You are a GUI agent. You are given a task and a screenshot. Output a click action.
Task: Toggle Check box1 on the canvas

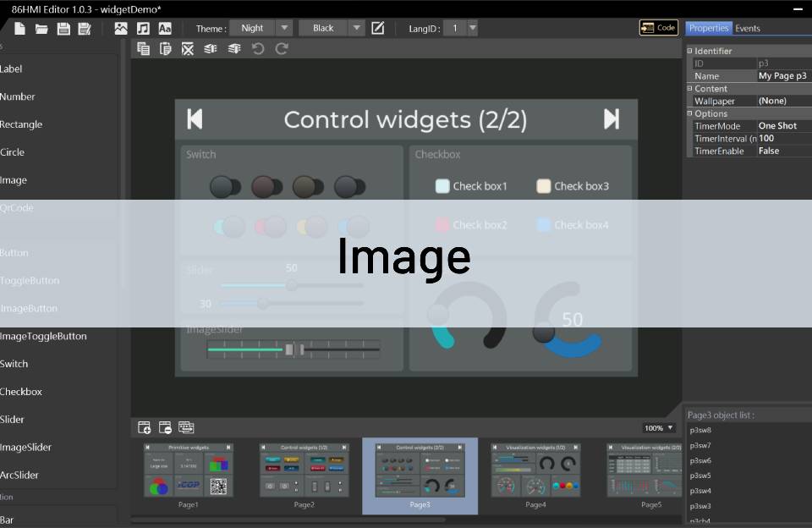tap(442, 185)
